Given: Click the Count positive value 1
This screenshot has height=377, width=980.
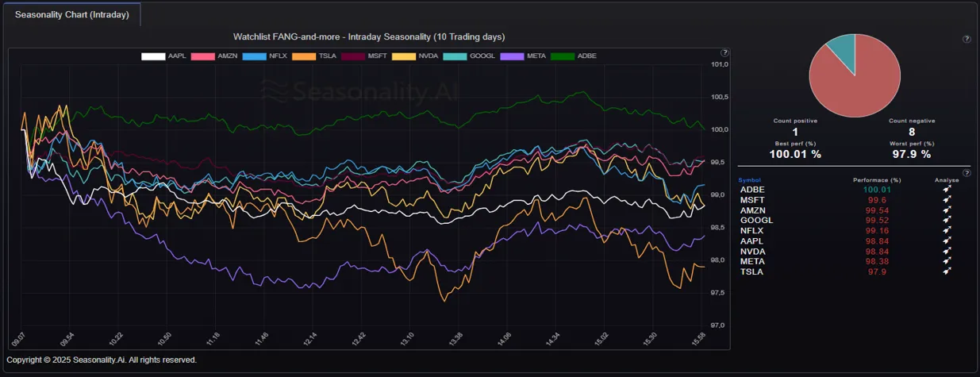Looking at the screenshot, I should [795, 132].
